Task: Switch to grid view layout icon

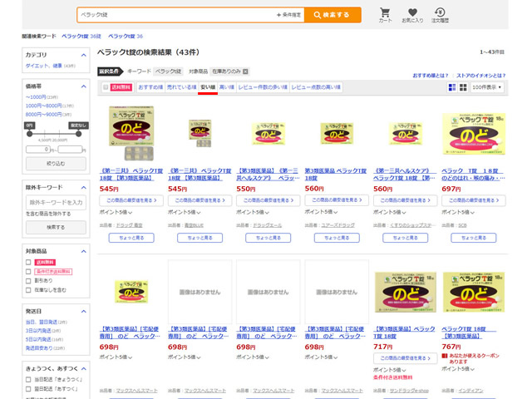Action: click(463, 87)
